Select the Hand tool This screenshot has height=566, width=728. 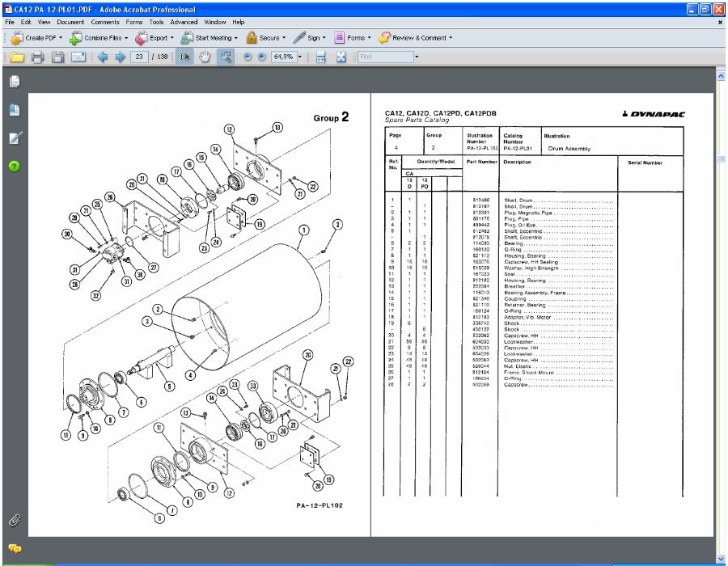tap(205, 57)
